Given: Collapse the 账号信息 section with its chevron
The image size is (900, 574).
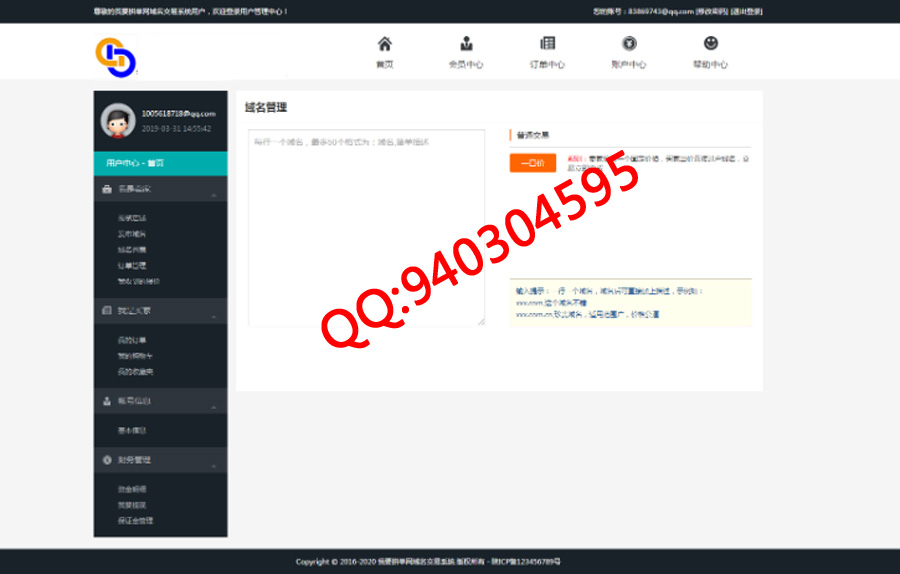Looking at the screenshot, I should coord(213,406).
